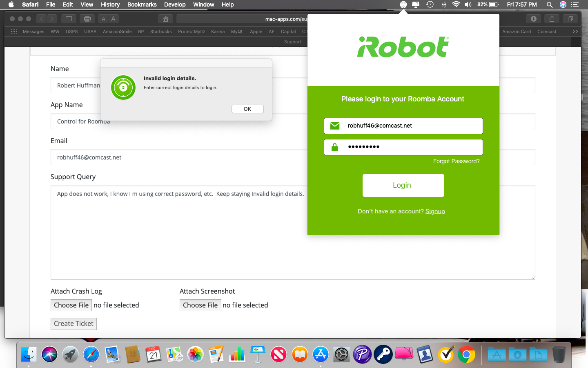Click the Bluetooth status icon
Viewport: 588px width, 368px height.
pyautogui.click(x=444, y=4)
